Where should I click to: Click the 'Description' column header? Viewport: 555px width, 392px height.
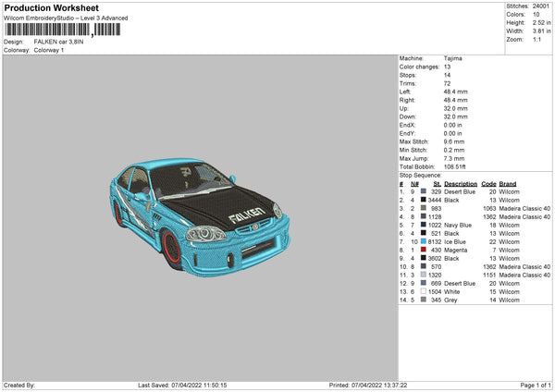[x=461, y=184]
